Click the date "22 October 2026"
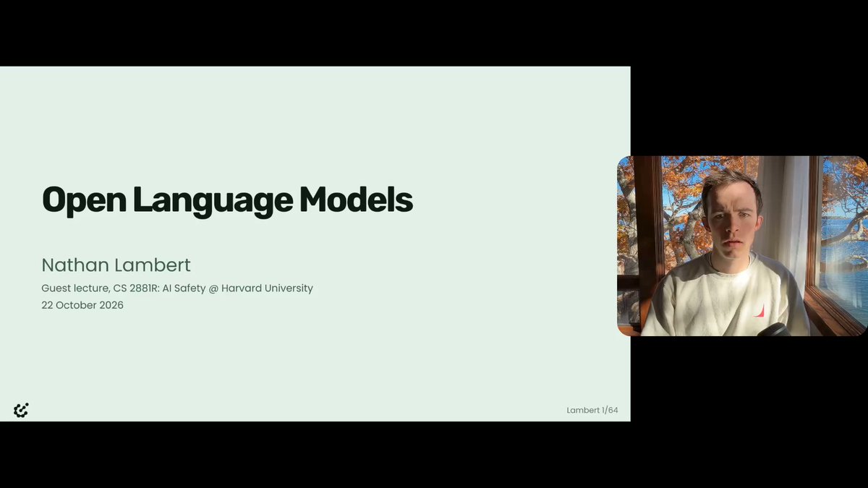This screenshot has width=868, height=488. click(x=82, y=305)
